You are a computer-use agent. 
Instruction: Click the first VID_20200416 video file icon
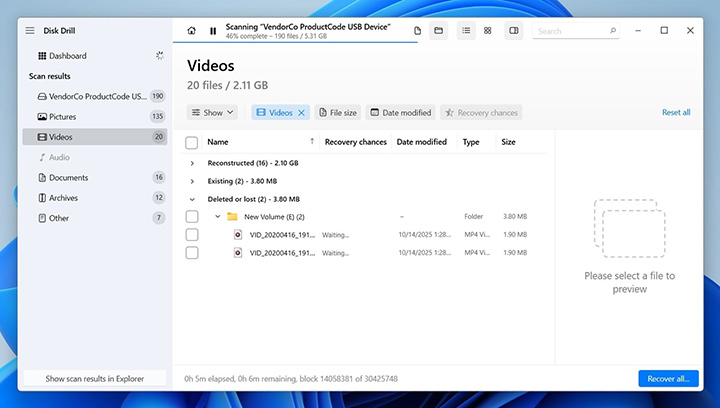[238, 235]
